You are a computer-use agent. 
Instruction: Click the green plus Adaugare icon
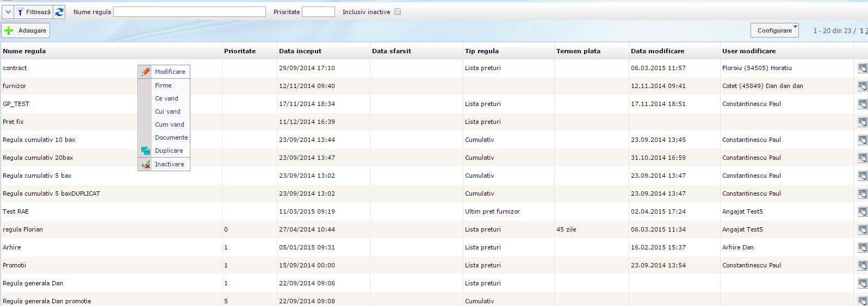click(9, 30)
